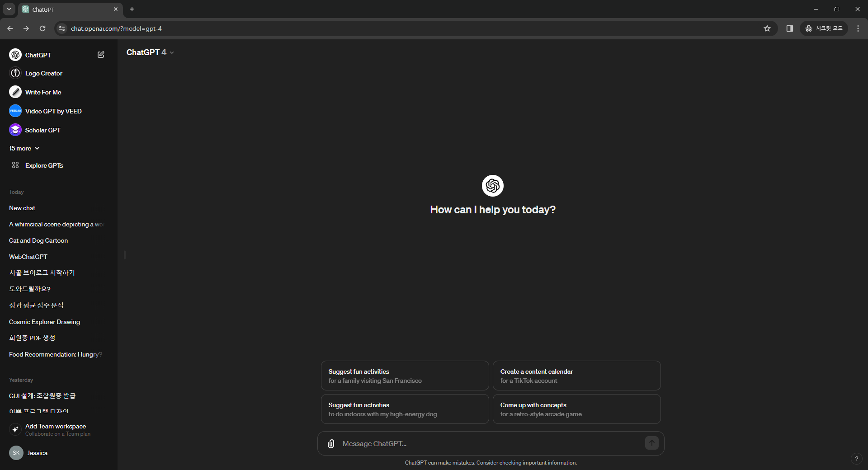Click the incognito mode indicator button

(x=824, y=28)
